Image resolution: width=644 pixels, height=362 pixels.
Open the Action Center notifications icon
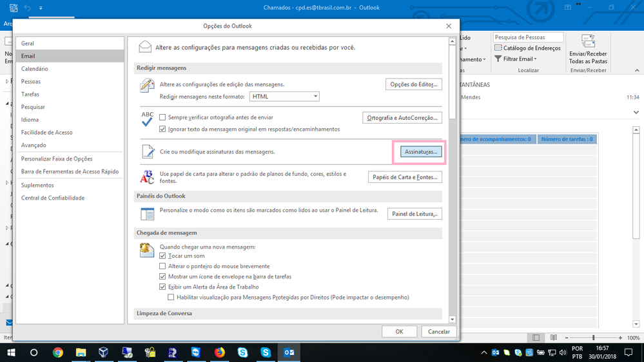point(629,352)
